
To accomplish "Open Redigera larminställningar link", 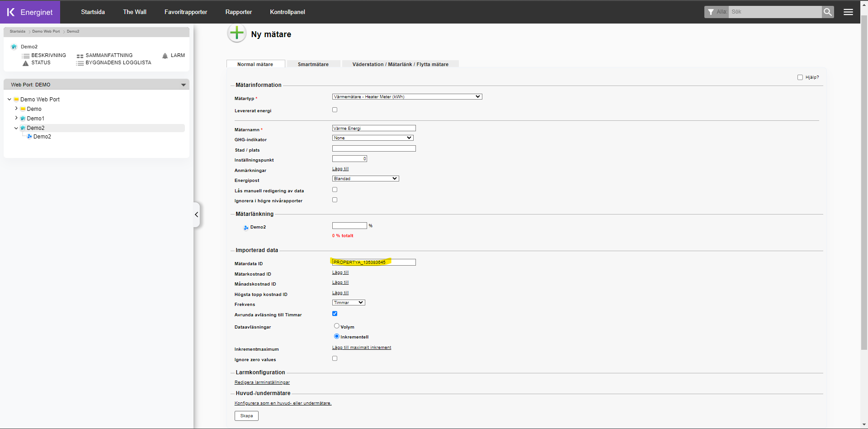I will tap(262, 382).
